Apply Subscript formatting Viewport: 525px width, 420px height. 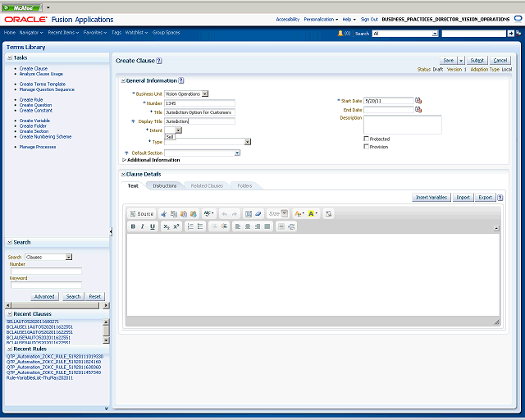tap(167, 226)
